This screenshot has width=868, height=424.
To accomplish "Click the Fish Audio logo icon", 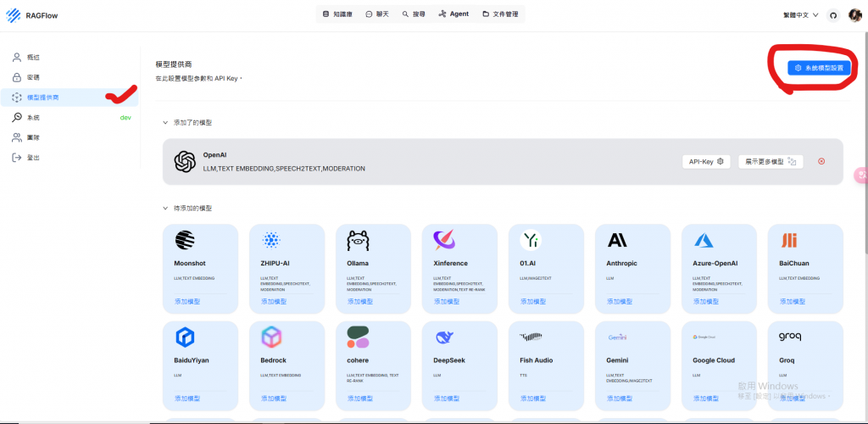I will point(531,337).
